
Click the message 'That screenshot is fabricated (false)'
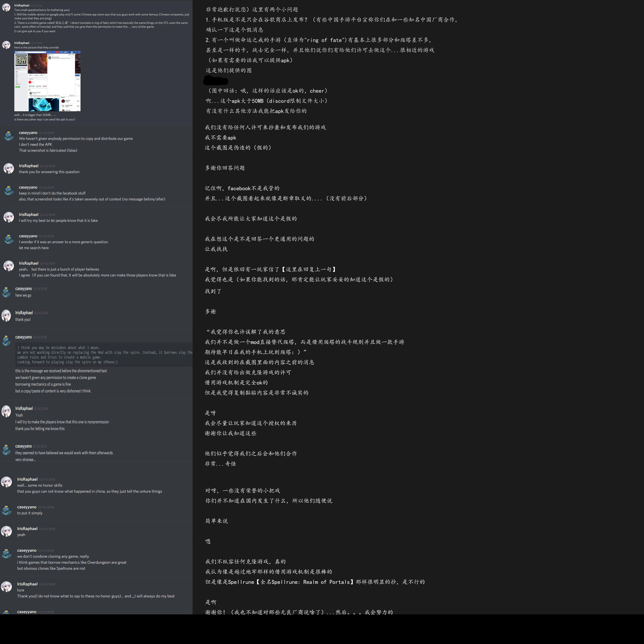point(48,151)
